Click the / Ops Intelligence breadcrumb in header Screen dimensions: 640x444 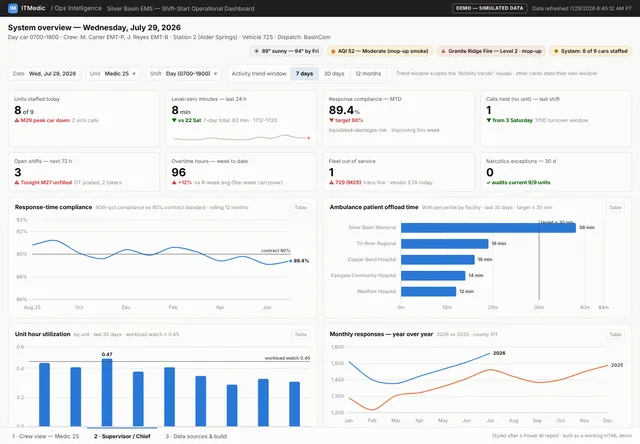click(76, 8)
